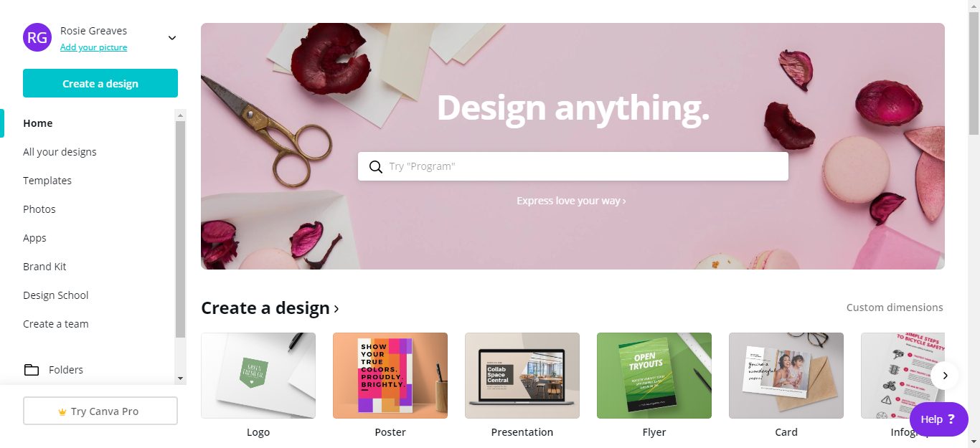This screenshot has width=980, height=448.
Task: Select the Presentation design thumbnail
Action: click(522, 376)
